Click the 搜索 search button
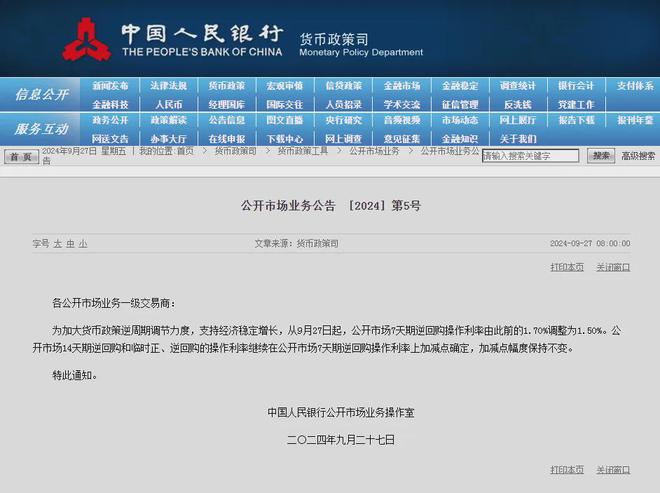 (x=601, y=156)
